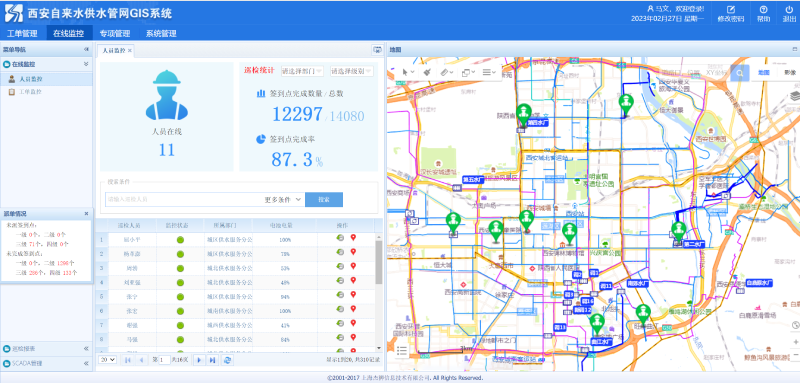Open the map measure ruler tool

[x=444, y=72]
